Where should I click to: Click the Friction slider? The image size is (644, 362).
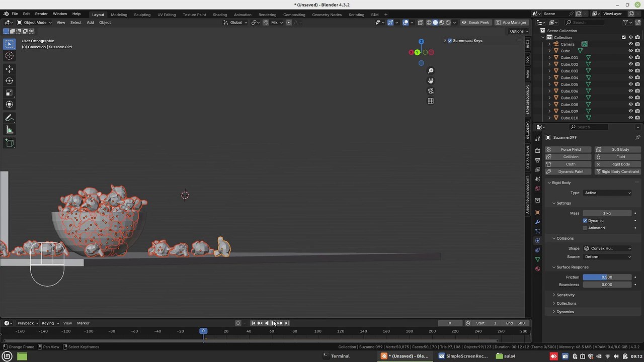[x=607, y=277]
